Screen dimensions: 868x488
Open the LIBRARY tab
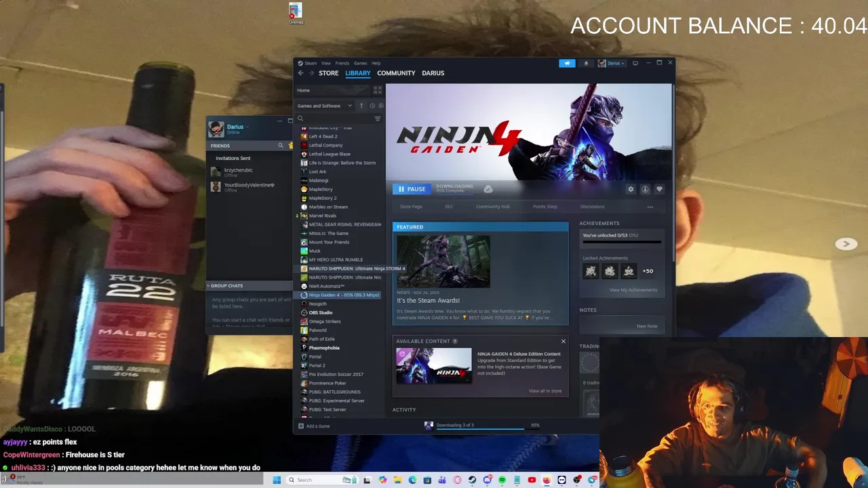(358, 73)
